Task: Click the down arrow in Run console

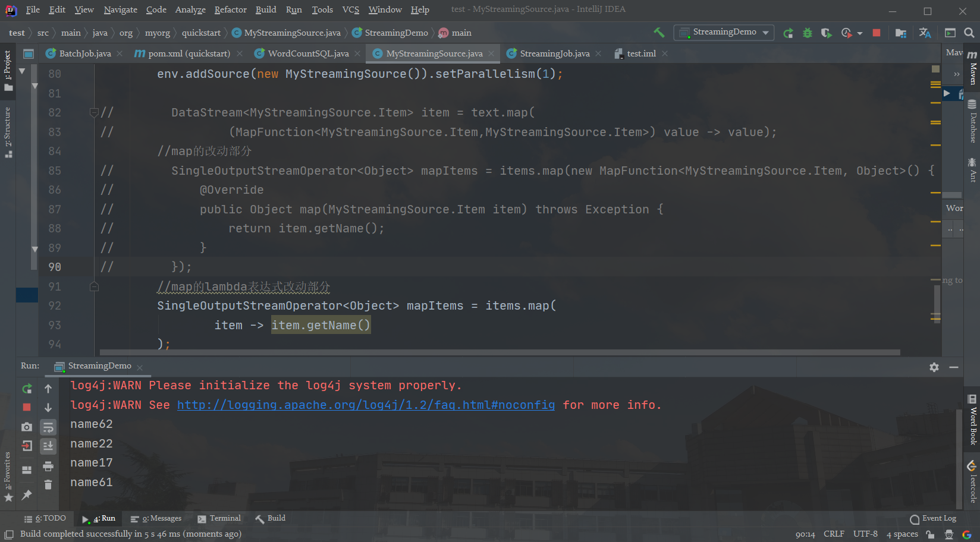Action: 48,408
